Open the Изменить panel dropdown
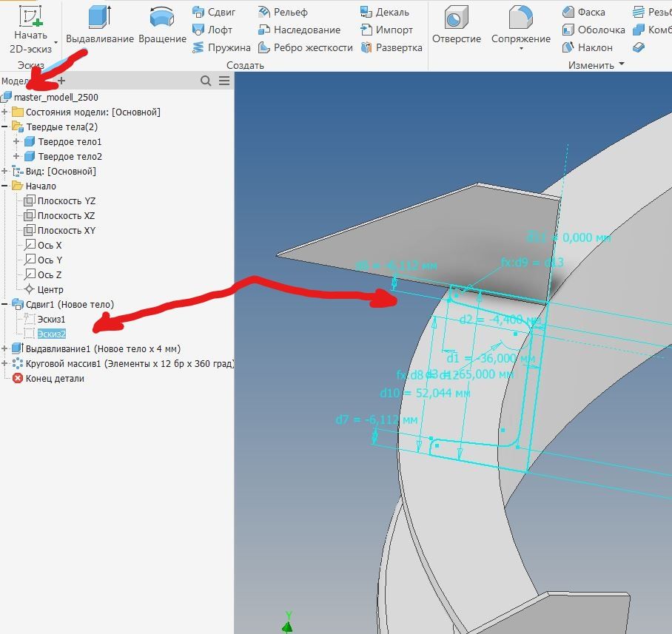 pyautogui.click(x=622, y=64)
